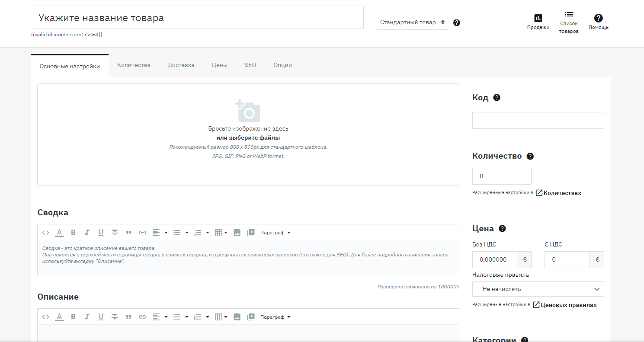Toggle source code view in Сводка editor
Screen dimensions: 644x342
coord(46,233)
